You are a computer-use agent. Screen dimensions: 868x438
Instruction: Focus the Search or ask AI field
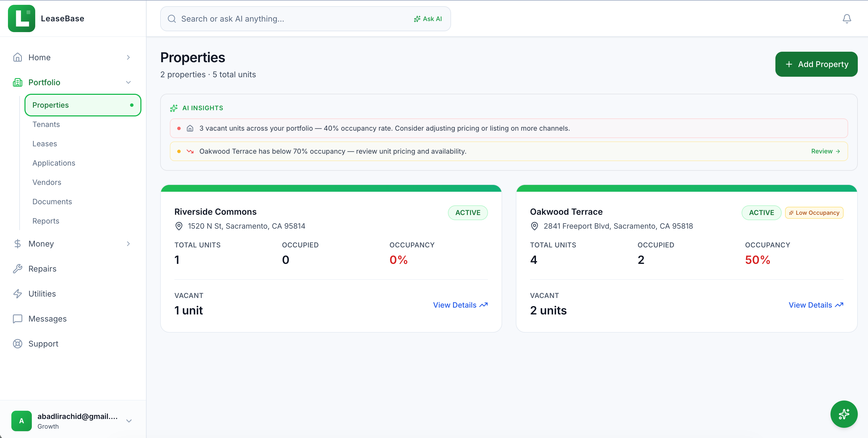click(306, 19)
